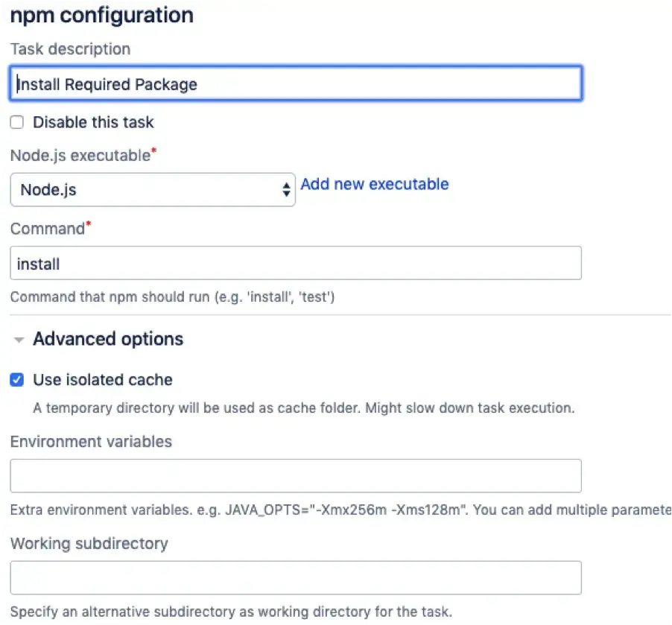Viewport: 672px width, 625px height.
Task: Open the Add new executable link
Action: tap(374, 184)
